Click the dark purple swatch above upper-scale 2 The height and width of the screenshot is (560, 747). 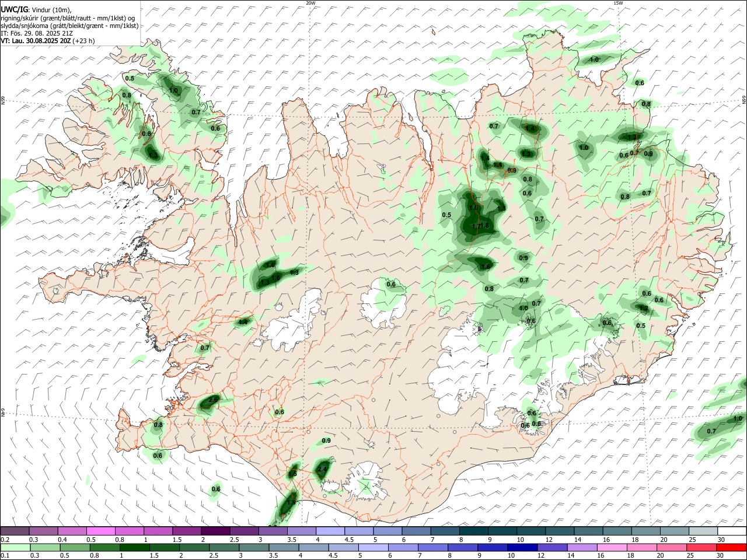pos(215,531)
